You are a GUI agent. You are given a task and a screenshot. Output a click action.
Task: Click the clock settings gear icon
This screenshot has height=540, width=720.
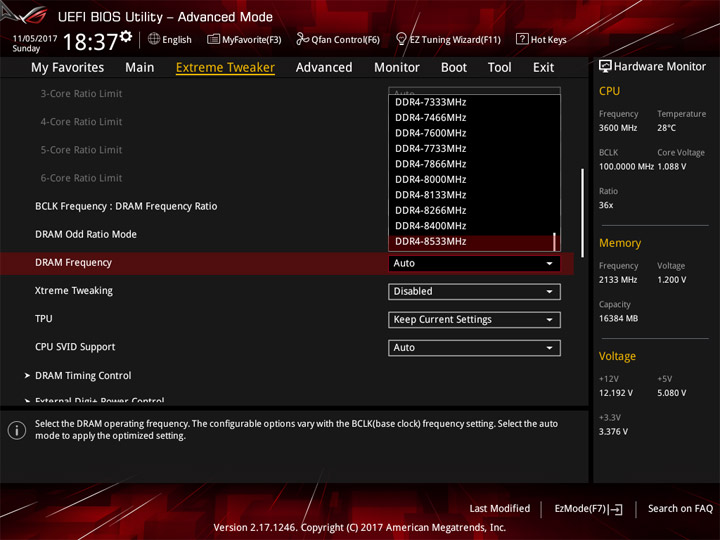click(x=126, y=37)
